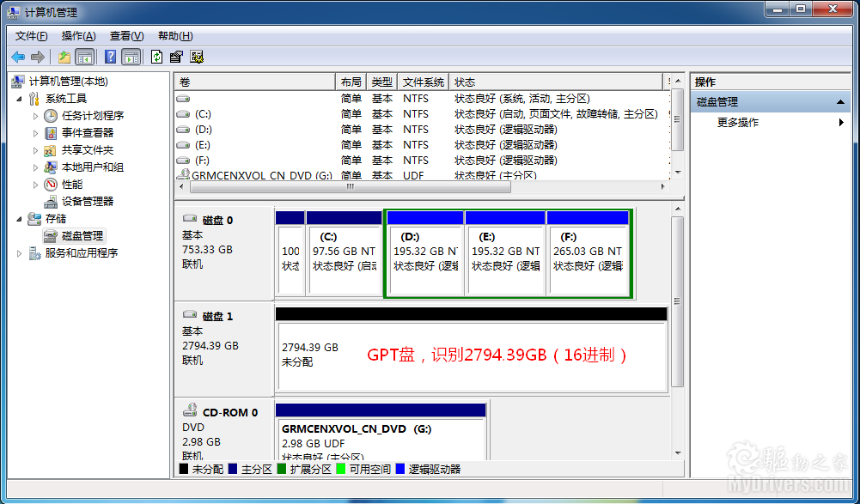Open the 操作(A) menu
This screenshot has height=504, width=860.
tap(78, 36)
